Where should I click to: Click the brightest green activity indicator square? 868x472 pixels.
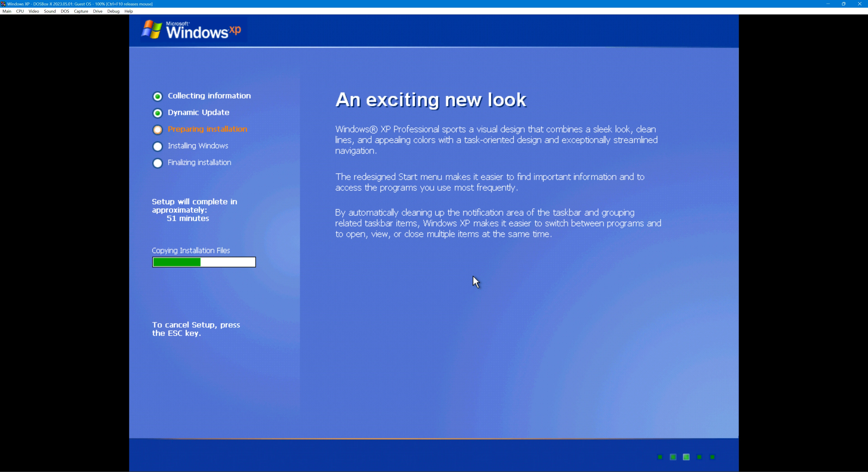point(686,457)
